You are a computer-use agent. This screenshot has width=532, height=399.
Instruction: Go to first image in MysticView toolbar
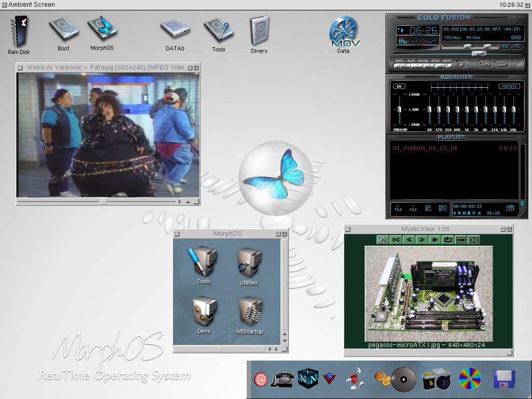396,240
